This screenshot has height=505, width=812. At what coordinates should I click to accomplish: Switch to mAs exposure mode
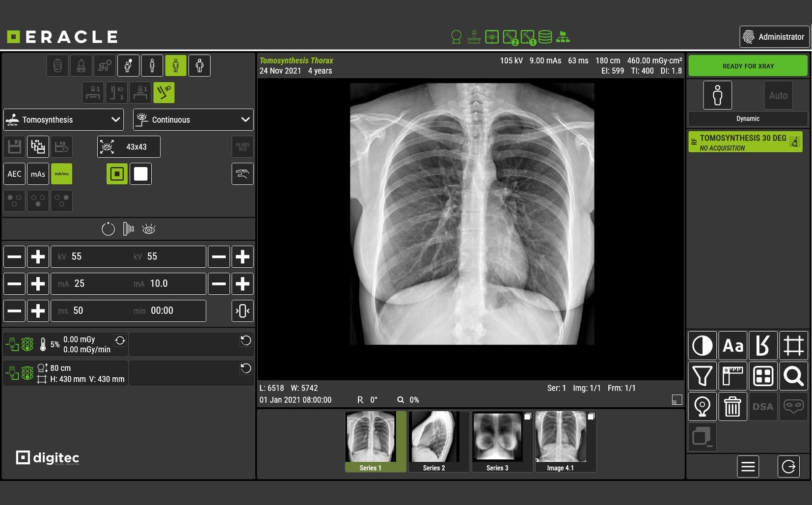pos(38,174)
